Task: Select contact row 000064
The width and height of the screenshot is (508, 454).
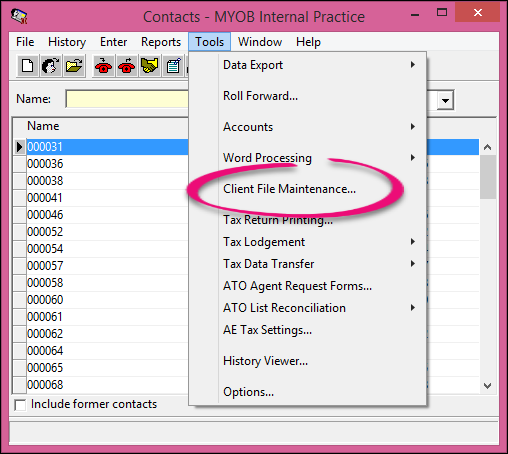Action: [x=107, y=351]
